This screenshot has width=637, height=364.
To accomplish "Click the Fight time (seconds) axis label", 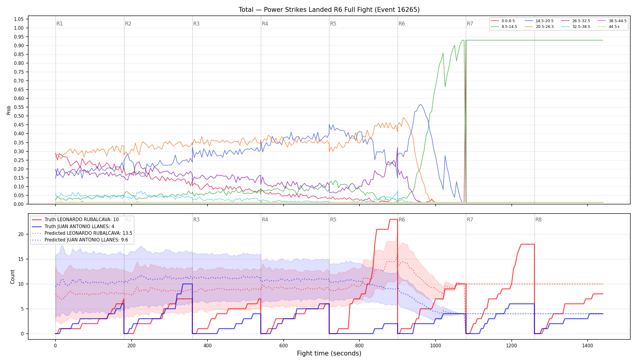I will tap(329, 353).
